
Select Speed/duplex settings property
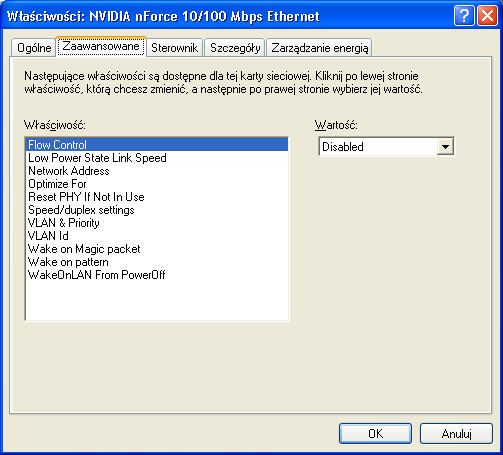(x=157, y=210)
